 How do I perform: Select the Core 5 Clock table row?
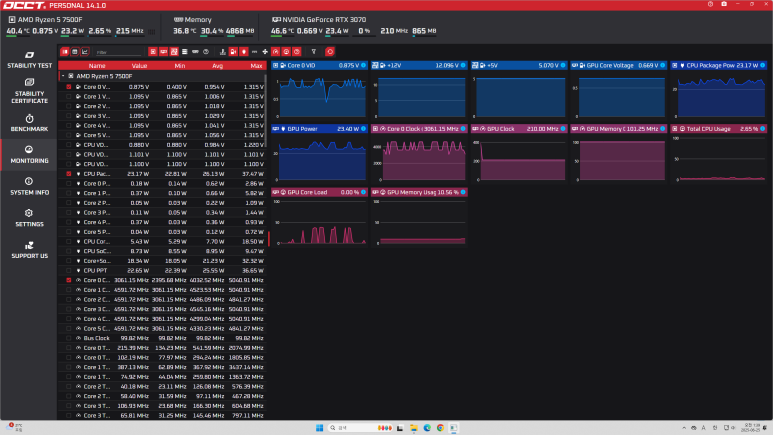pyautogui.click(x=163, y=328)
